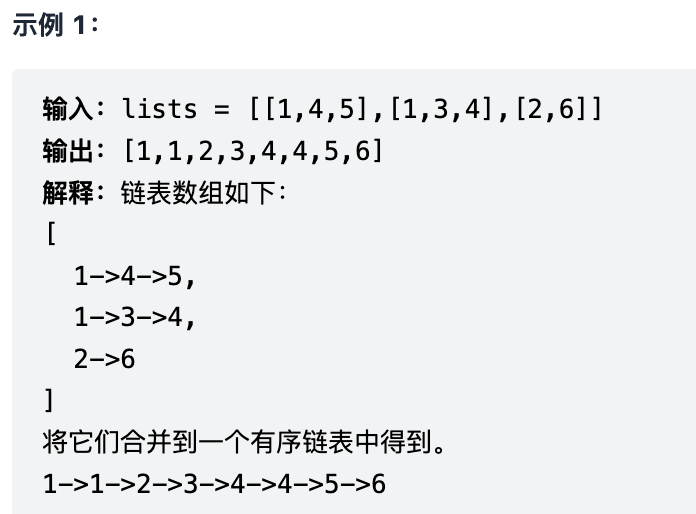Click the output array [1,1,2,3,4,4,5,6]
Image resolution: width=696 pixels, height=514 pixels.
[252, 150]
